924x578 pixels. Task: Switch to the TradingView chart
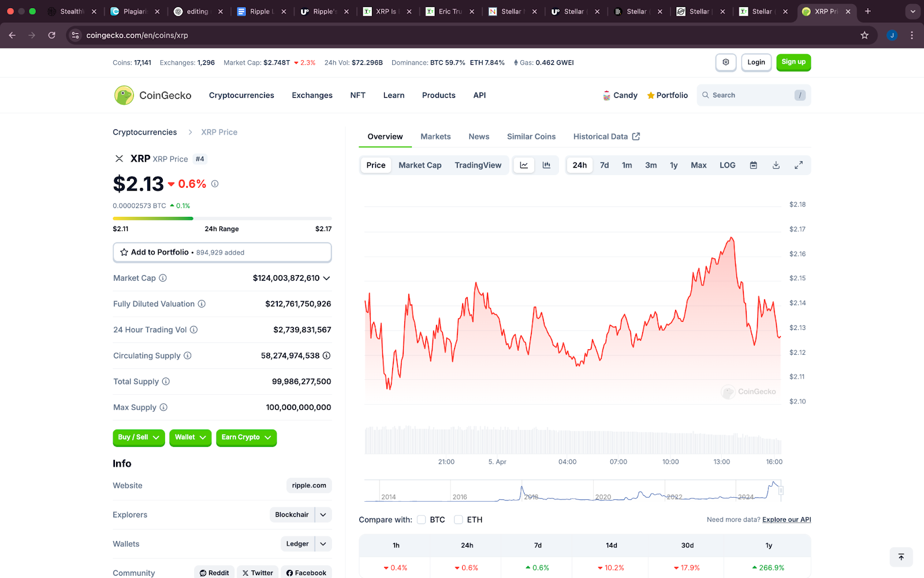click(x=478, y=165)
